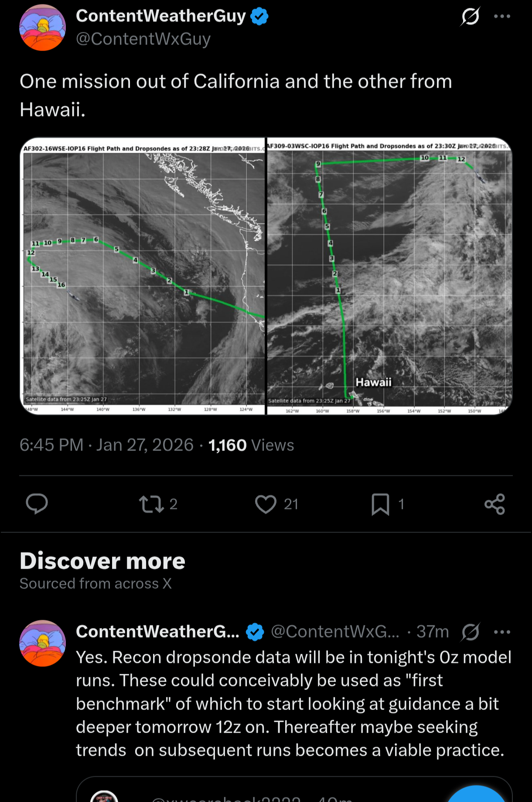The height and width of the screenshot is (802, 532).
Task: Like the tweet with heart icon
Action: pyautogui.click(x=266, y=504)
